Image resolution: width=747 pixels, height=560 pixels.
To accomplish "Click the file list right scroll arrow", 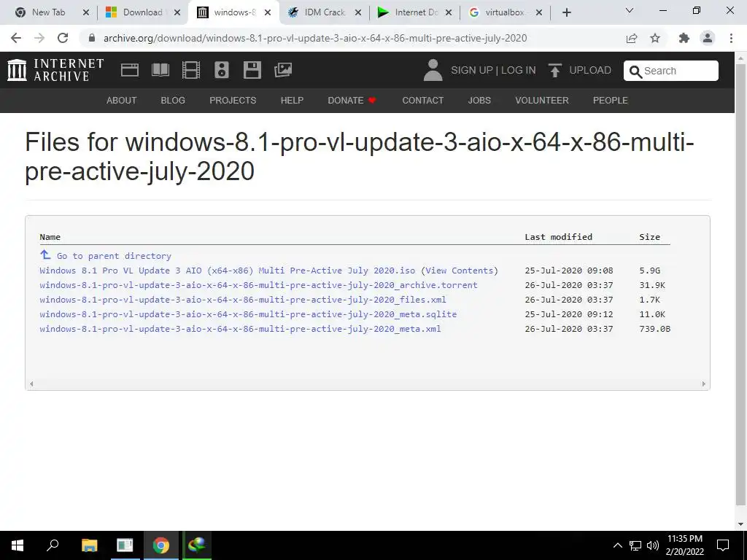I will (x=704, y=384).
